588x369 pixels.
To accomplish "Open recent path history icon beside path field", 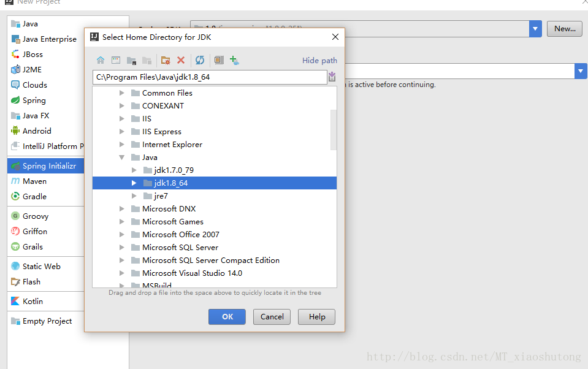I will tap(332, 77).
